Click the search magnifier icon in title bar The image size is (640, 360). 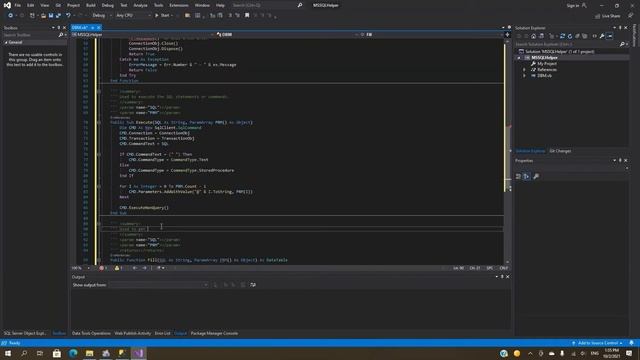[x=300, y=5]
